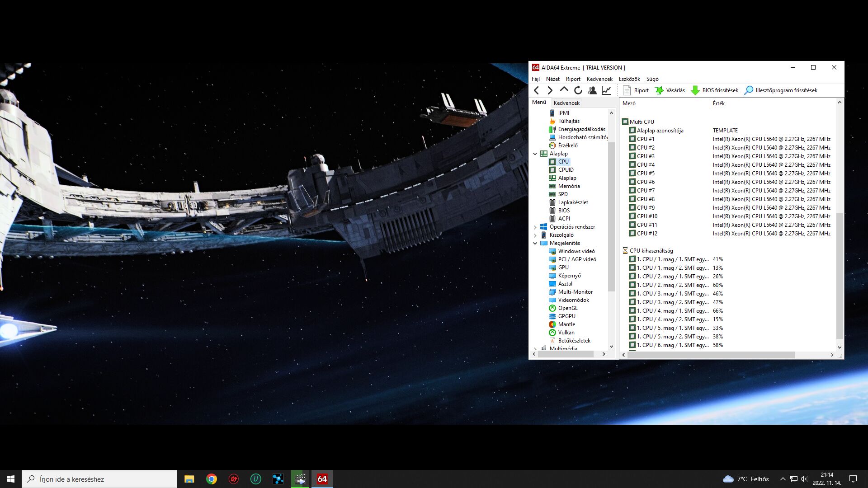Open the notification center icon
The height and width of the screenshot is (488, 868).
tap(853, 479)
